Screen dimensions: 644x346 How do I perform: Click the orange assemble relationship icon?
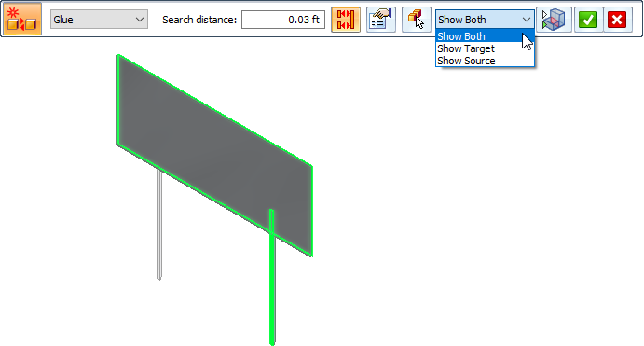point(22,19)
